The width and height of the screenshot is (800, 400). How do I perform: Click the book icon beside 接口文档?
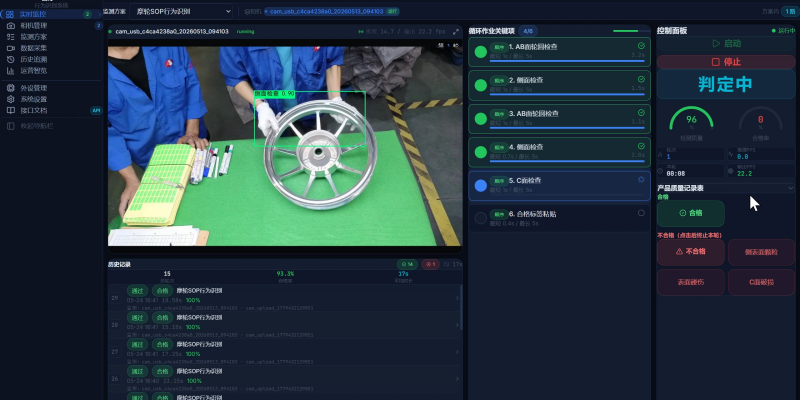coord(10,110)
